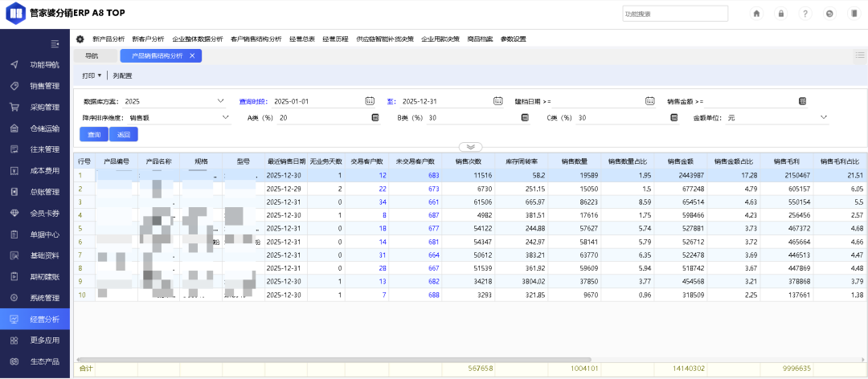Open 参数设置 menu item
Image resolution: width=868 pixels, height=379 pixels.
pyautogui.click(x=513, y=39)
